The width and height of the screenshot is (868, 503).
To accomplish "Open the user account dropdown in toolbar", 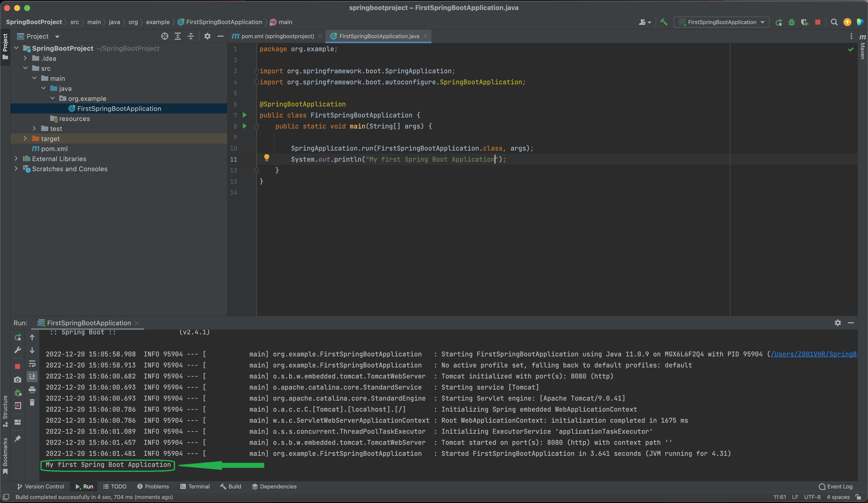I will 645,22.
